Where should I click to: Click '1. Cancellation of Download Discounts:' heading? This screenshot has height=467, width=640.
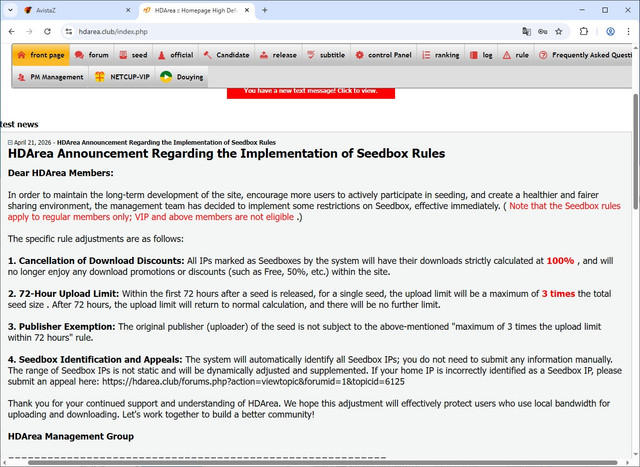point(96,261)
